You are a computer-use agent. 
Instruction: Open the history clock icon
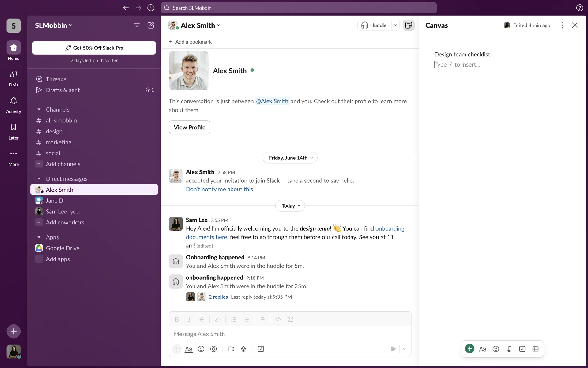click(x=151, y=8)
